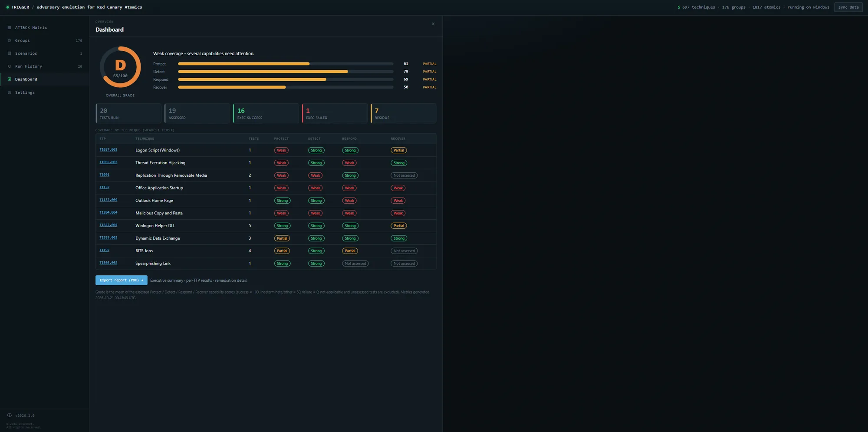Image resolution: width=868 pixels, height=432 pixels.
Task: Select the 16 Exec Success card
Action: point(266,113)
